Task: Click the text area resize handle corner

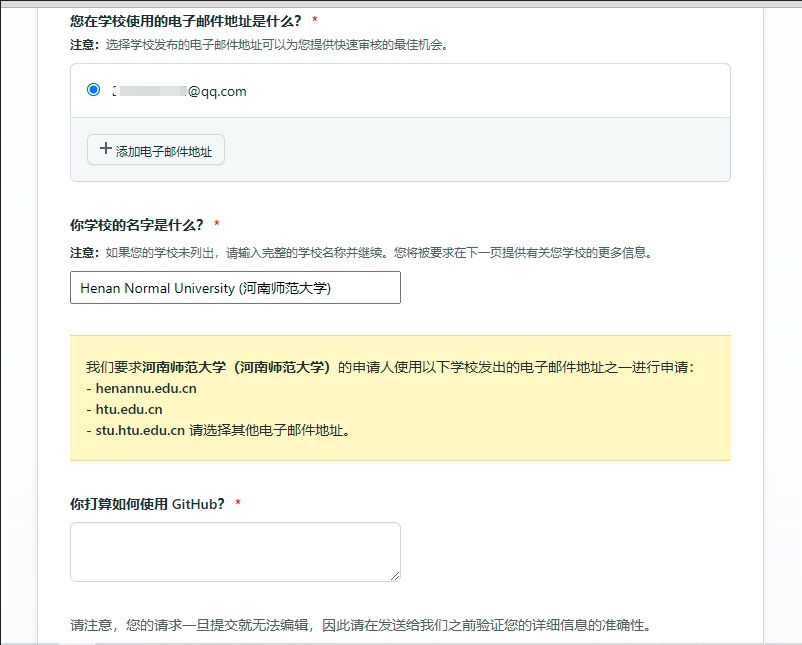Action: coord(395,576)
